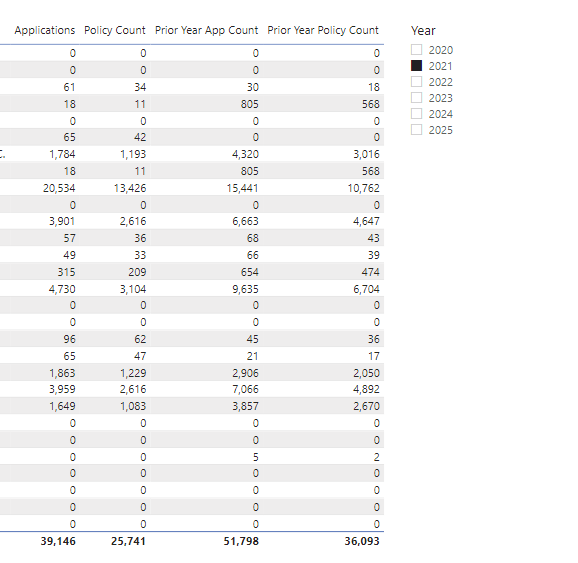Screen dimensions: 578x563
Task: Click the Policy Count value 34
Action: click(x=140, y=87)
